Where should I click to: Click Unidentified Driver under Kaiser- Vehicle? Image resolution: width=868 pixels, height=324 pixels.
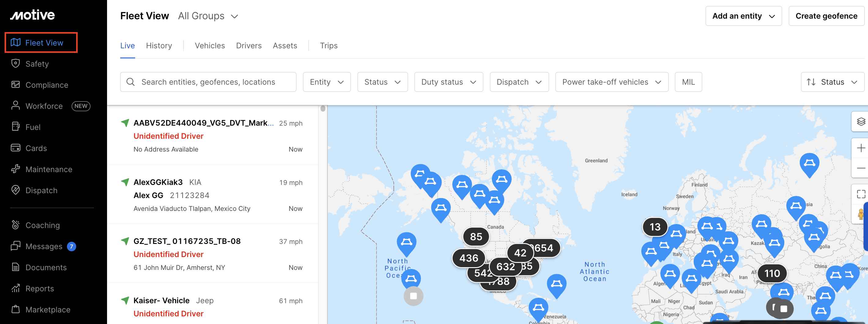tap(168, 314)
